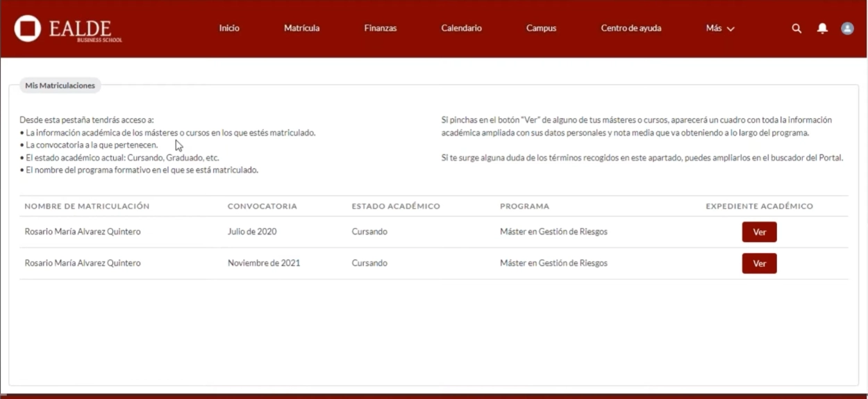Click Cursando in the Noviembre de 2021 row

pyautogui.click(x=369, y=263)
